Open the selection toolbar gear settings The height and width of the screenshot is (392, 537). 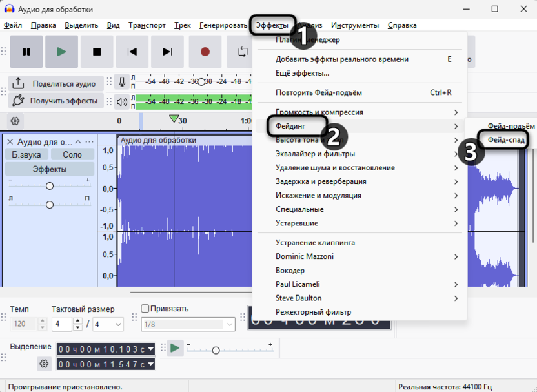44,364
